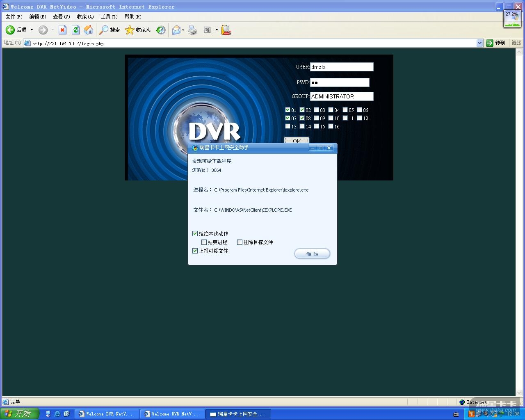525x420 pixels.
Task: Expand the Mail button dropdown arrow
Action: 183,30
